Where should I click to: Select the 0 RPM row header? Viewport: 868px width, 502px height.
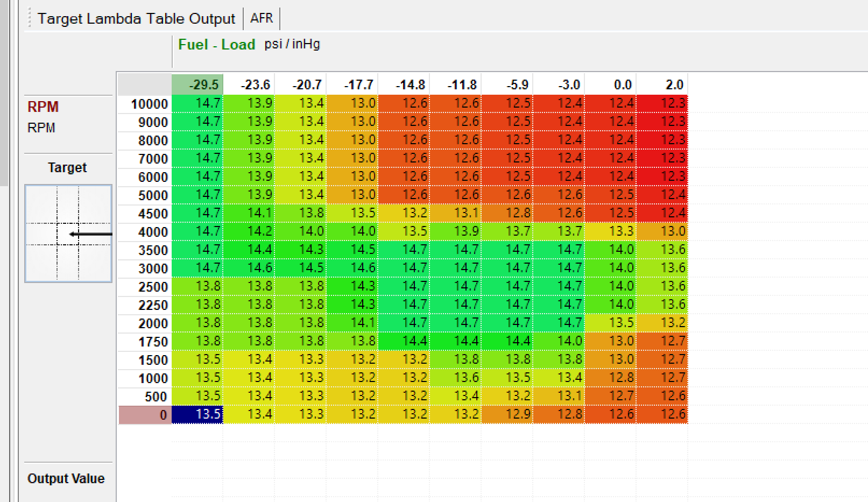click(x=145, y=415)
